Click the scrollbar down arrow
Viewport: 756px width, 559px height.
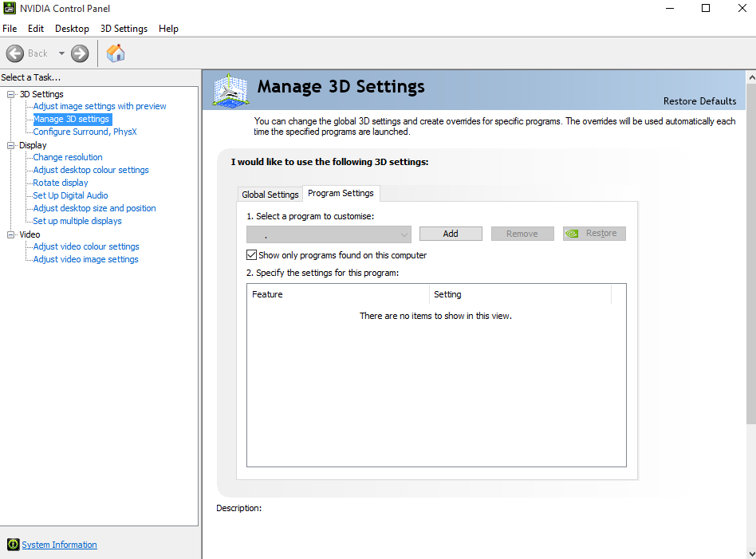[x=751, y=553]
